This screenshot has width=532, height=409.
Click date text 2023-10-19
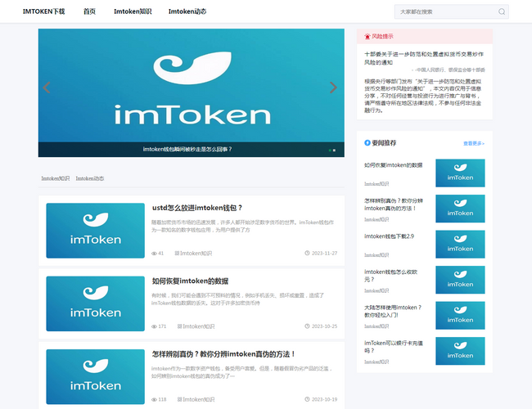click(324, 399)
